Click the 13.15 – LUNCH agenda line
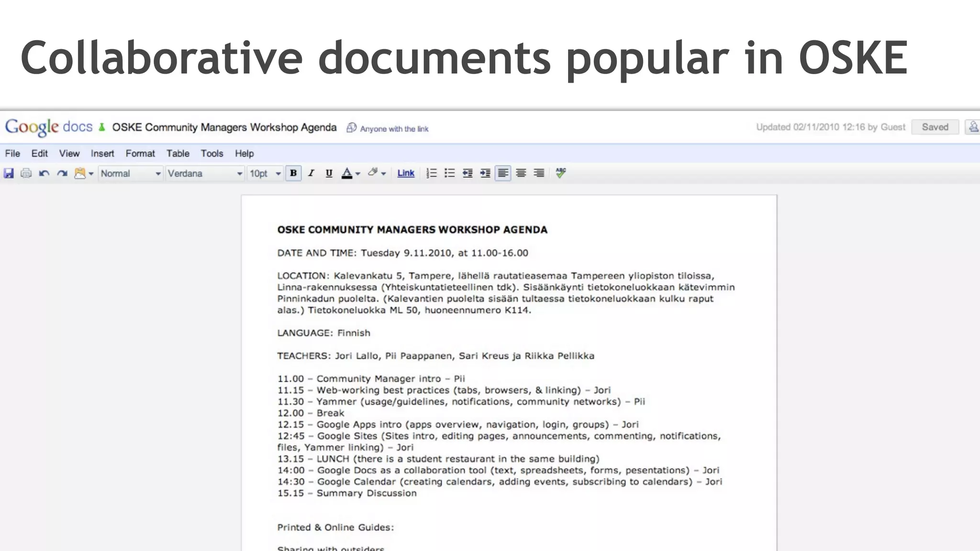This screenshot has width=980, height=551. (x=438, y=459)
